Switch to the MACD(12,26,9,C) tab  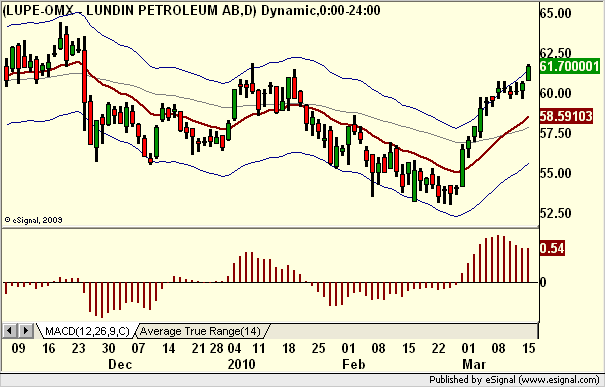click(x=87, y=331)
